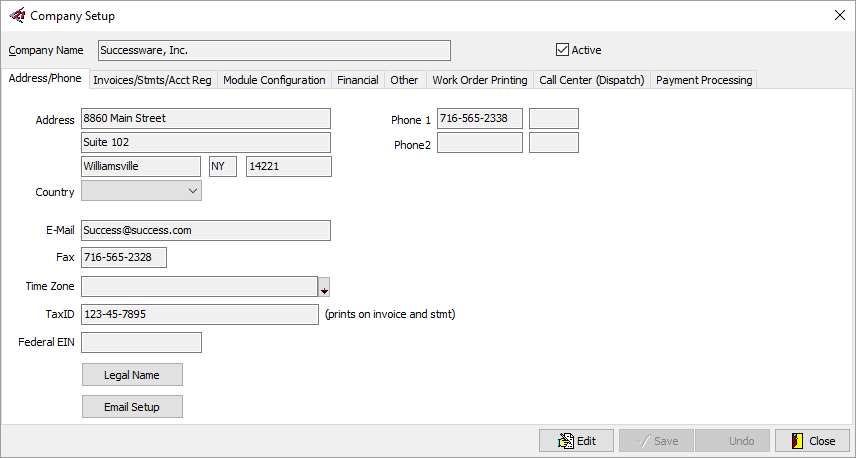Click the Company Name label
Image resolution: width=856 pixels, height=458 pixels.
46,50
